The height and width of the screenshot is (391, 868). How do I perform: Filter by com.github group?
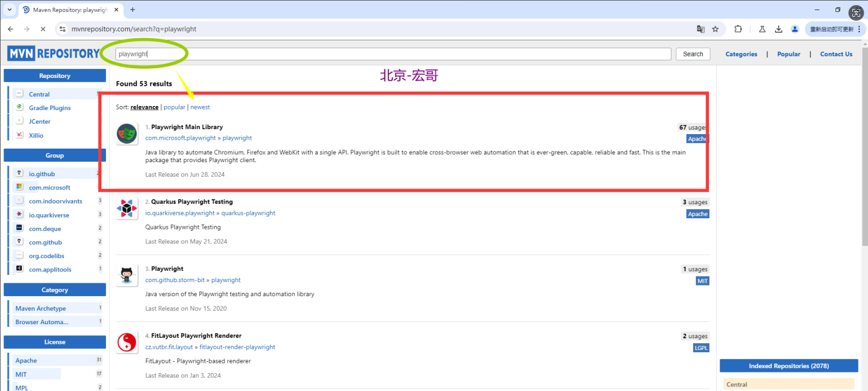(x=45, y=242)
